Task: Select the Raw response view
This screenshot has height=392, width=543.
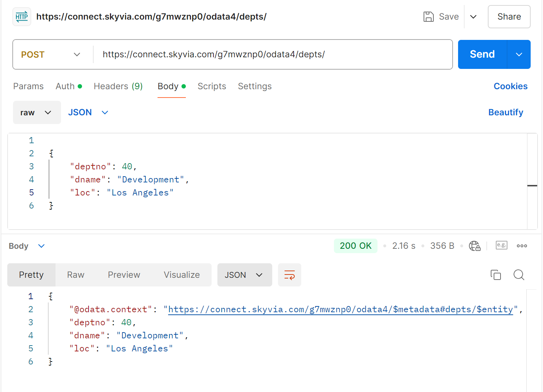Action: click(75, 275)
